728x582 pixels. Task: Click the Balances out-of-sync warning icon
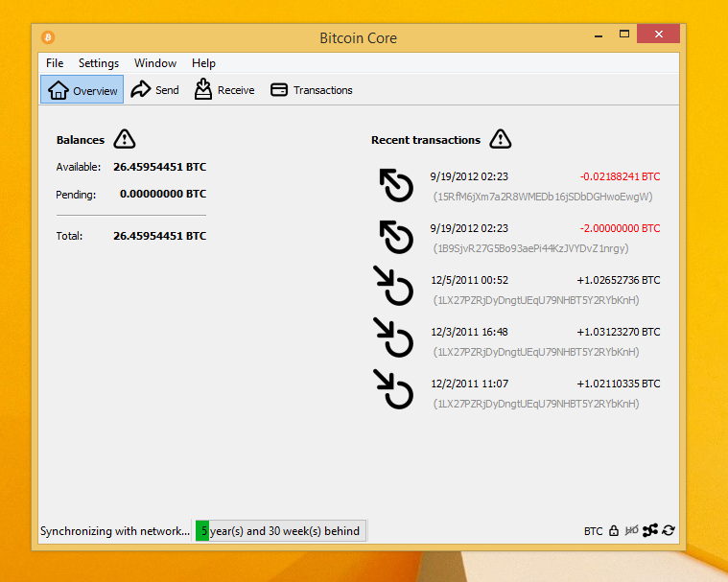pyautogui.click(x=125, y=139)
